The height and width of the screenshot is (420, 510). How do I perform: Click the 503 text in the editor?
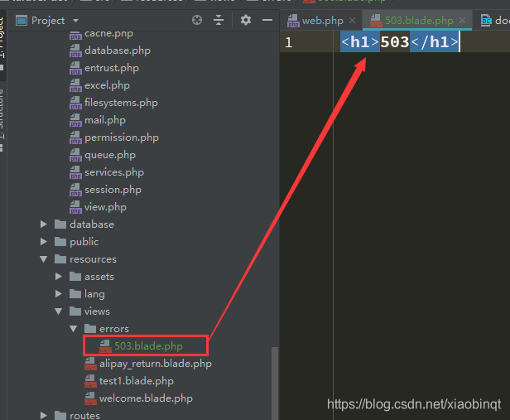[395, 42]
